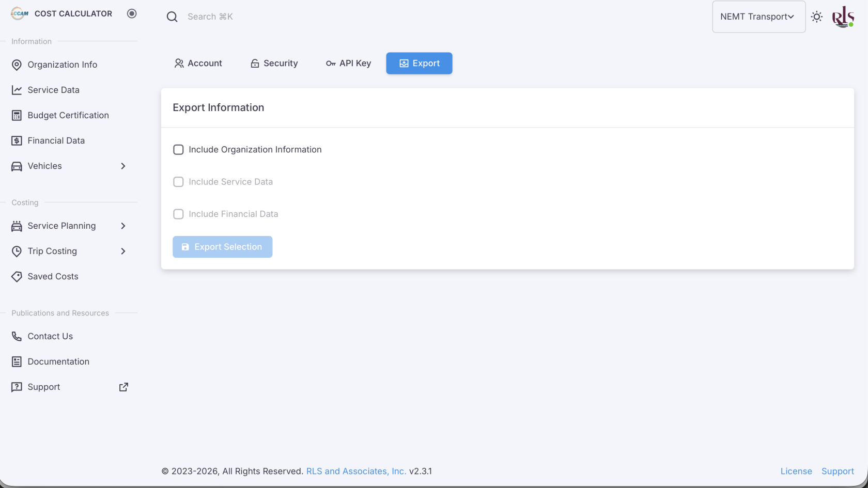Screen dimensions: 868x488
Task: Expand the Service Planning menu
Action: tap(122, 226)
